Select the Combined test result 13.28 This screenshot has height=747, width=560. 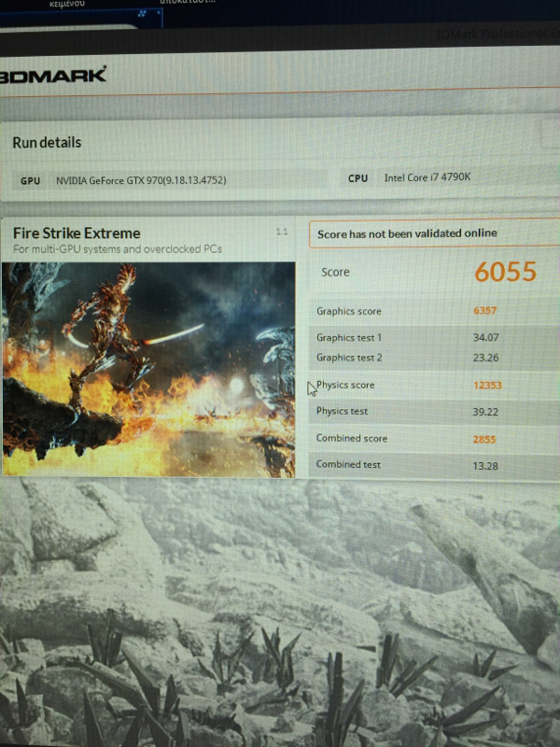click(x=485, y=466)
